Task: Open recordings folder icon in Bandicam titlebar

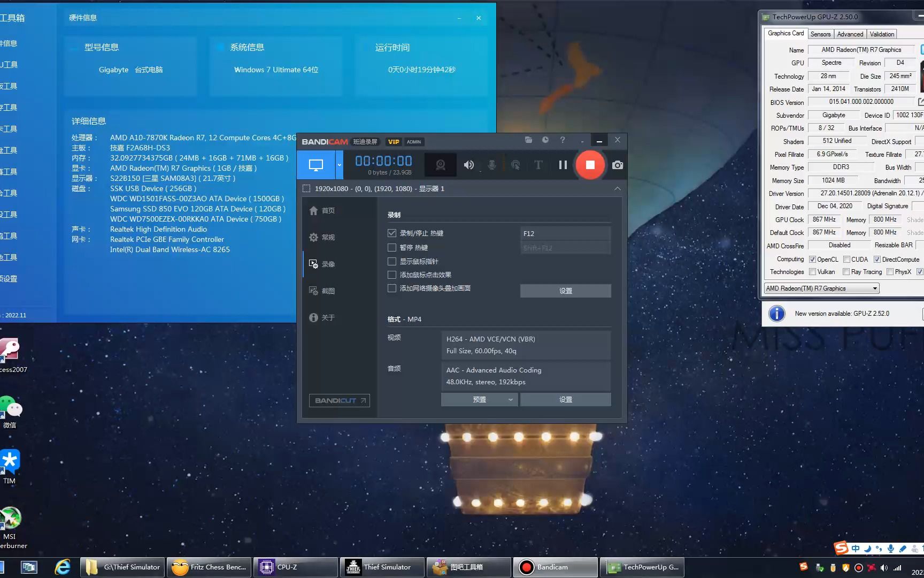Action: [528, 140]
